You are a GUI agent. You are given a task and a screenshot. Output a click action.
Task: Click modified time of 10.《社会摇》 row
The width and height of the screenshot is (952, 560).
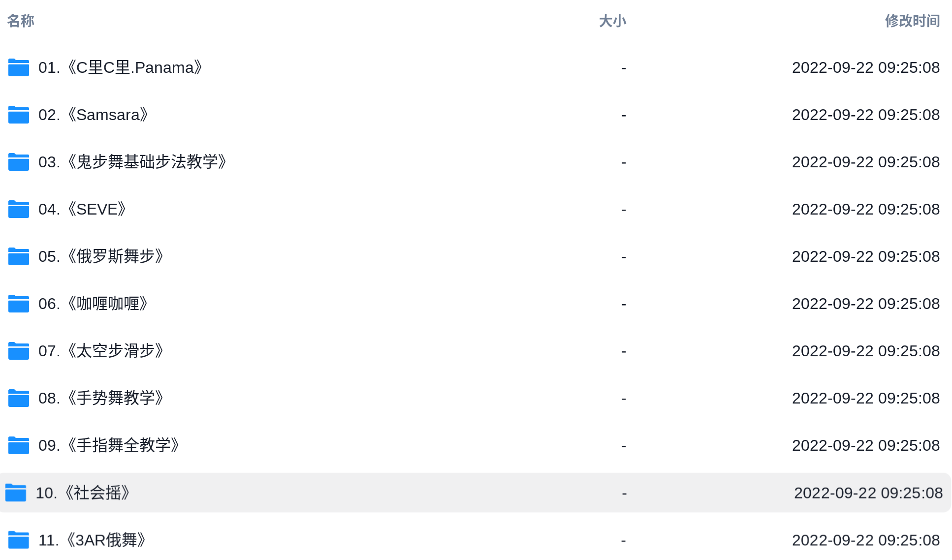coord(868,493)
